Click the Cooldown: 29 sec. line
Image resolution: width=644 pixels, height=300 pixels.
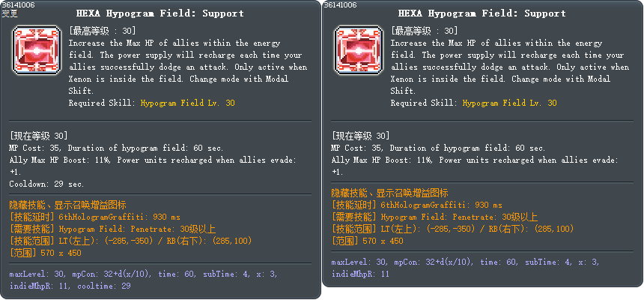(x=46, y=184)
